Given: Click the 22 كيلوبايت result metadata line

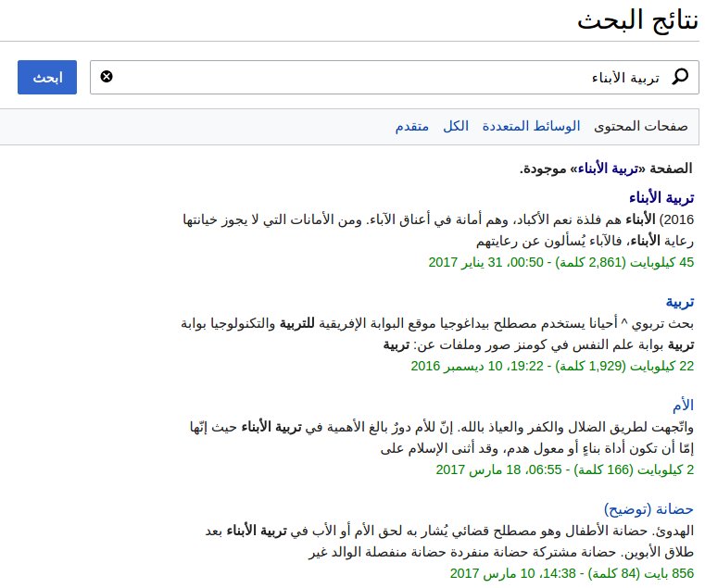Looking at the screenshot, I should click(552, 366).
